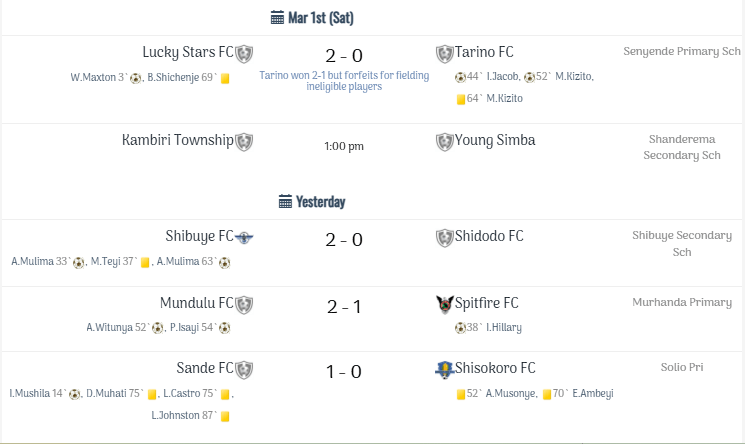Click the Tarino FC shield crest
The height and width of the screenshot is (444, 745).
coord(445,53)
